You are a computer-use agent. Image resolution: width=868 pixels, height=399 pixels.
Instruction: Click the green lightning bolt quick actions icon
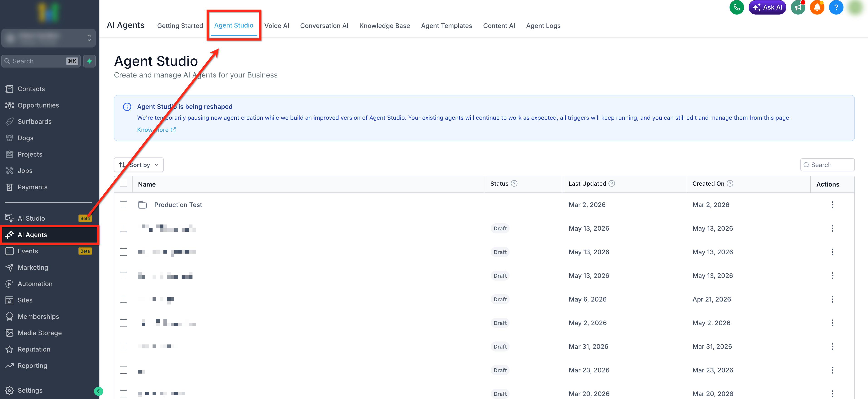coord(90,61)
